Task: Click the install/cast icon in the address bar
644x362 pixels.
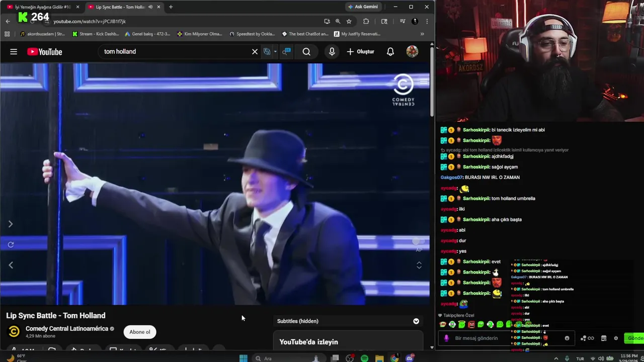Action: click(327, 21)
